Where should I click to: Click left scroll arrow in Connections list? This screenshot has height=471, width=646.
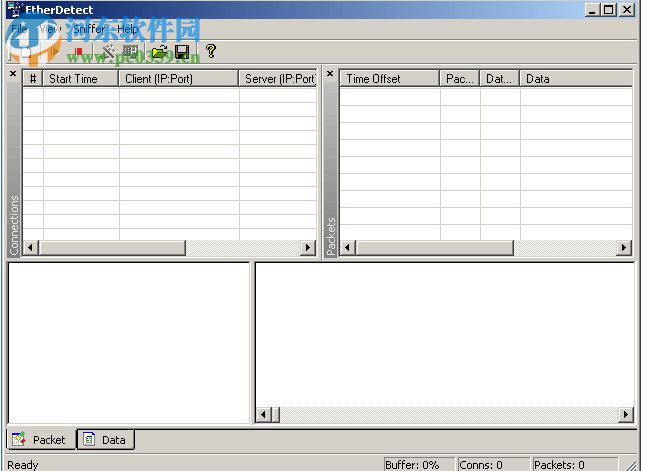tap(30, 248)
